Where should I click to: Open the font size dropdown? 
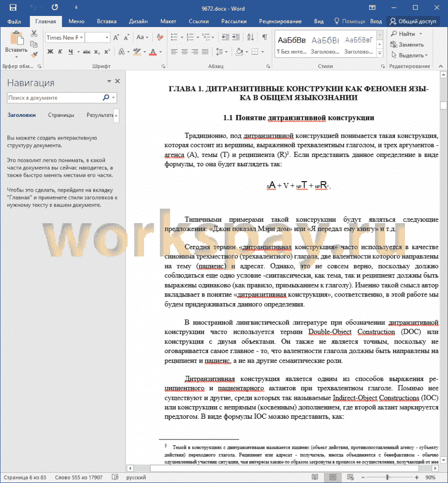(x=107, y=38)
